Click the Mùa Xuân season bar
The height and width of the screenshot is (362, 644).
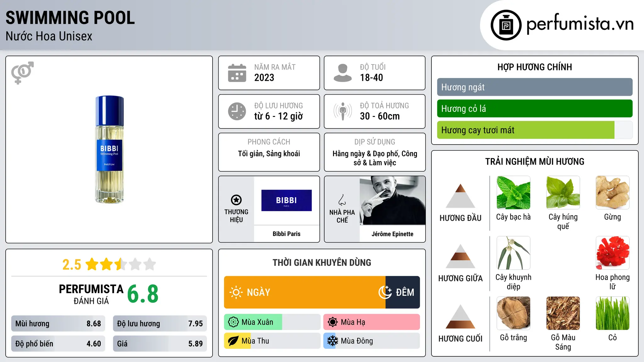pos(272,322)
